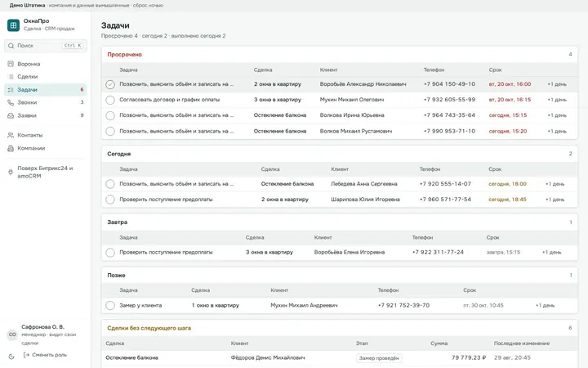Click the СО user avatar
Viewport: 588px width, 368px height.
click(x=12, y=334)
